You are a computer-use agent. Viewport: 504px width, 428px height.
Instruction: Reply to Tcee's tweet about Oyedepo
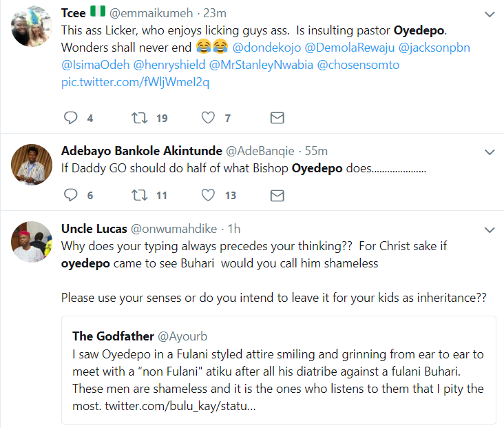tap(70, 118)
